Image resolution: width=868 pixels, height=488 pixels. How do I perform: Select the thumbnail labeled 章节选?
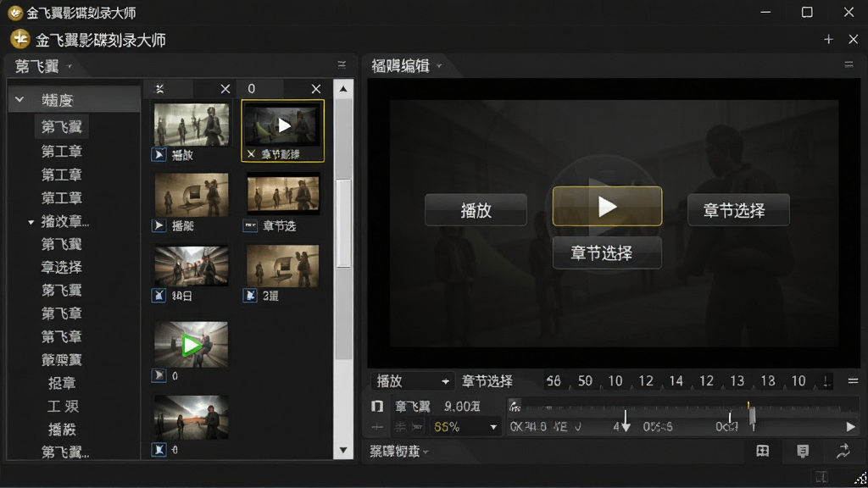tap(283, 194)
